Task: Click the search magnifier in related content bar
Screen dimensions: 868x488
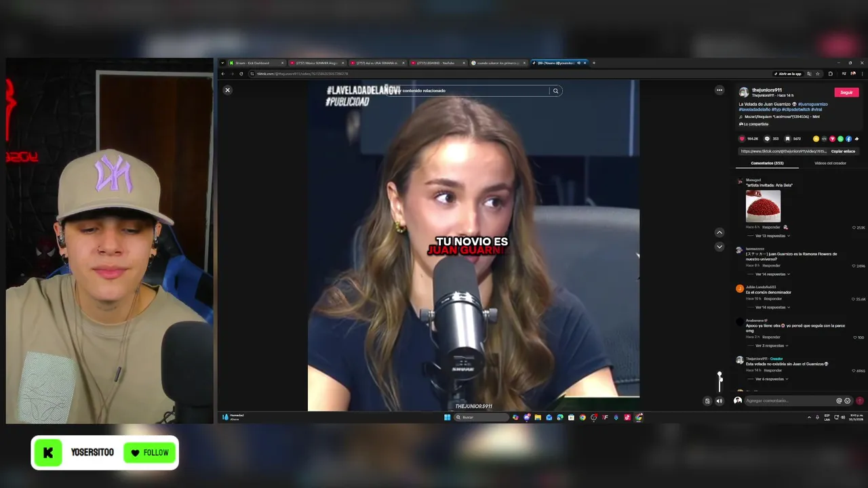Action: (x=555, y=91)
